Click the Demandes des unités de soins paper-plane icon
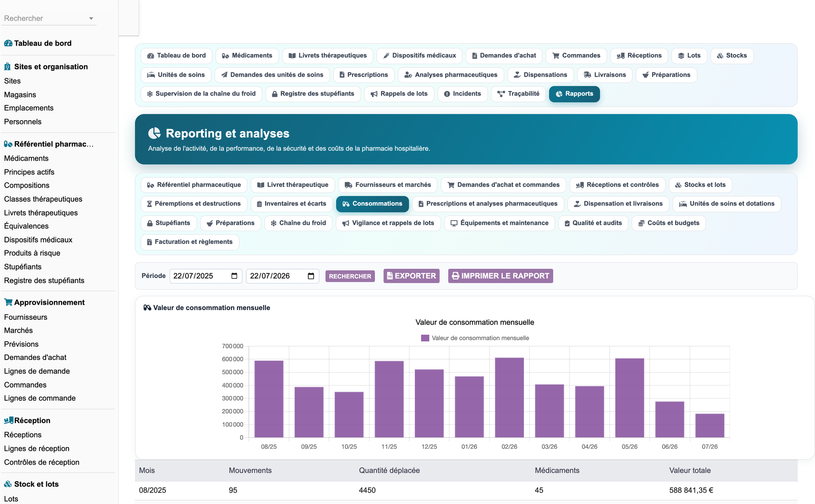The width and height of the screenshot is (815, 504). click(224, 75)
